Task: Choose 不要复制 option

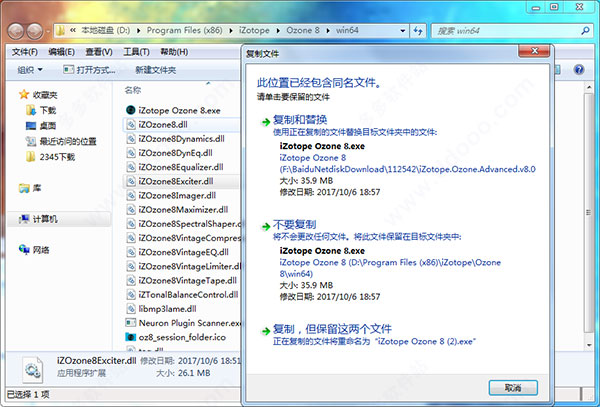Action: (x=294, y=225)
